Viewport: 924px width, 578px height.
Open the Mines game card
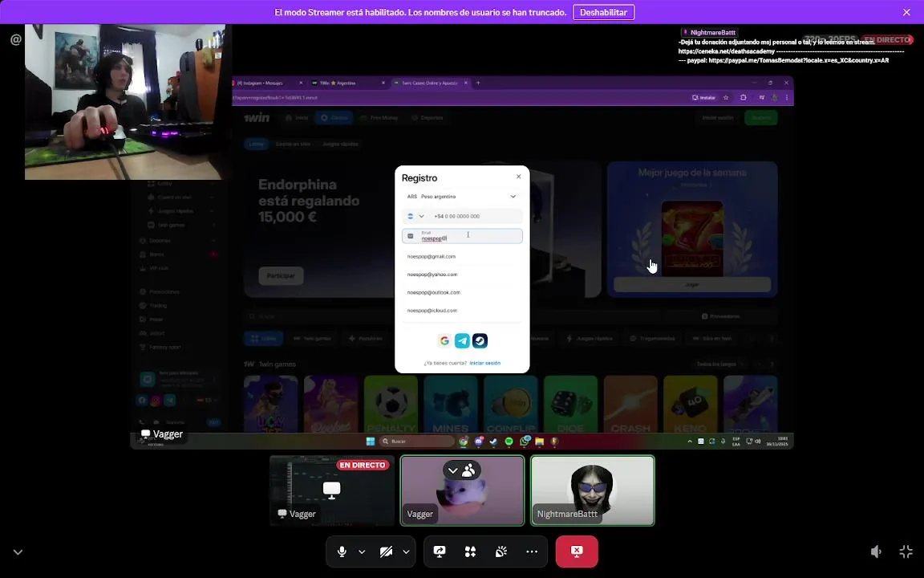pos(451,404)
